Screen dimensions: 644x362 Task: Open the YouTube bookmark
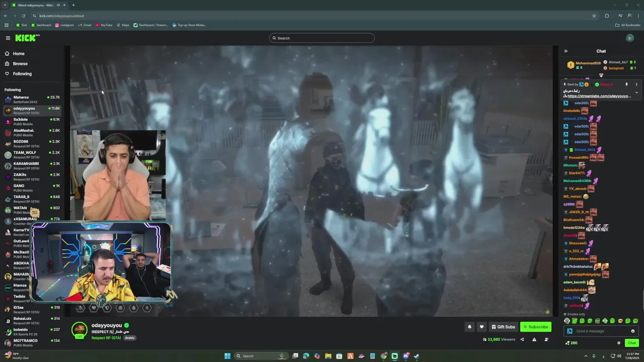103,25
